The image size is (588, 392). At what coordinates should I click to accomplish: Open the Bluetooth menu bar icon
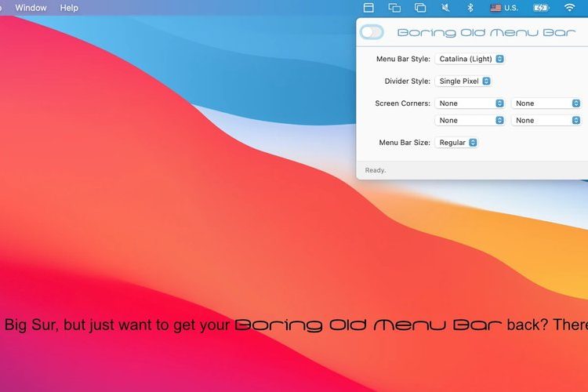tap(470, 8)
